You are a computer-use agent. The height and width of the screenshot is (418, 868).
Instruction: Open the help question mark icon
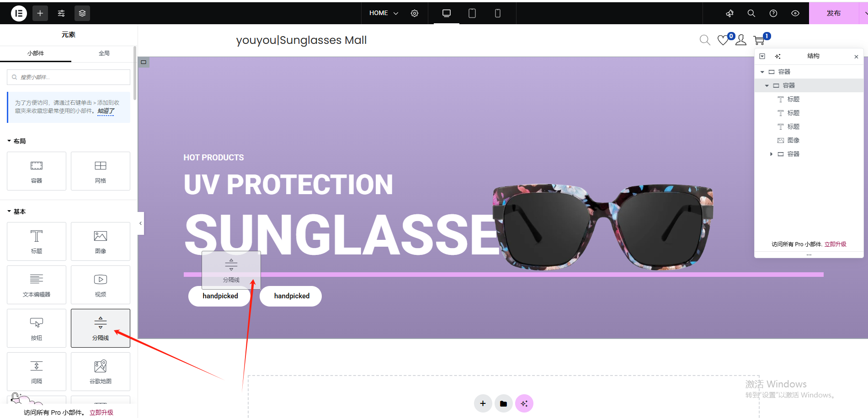[x=773, y=13]
